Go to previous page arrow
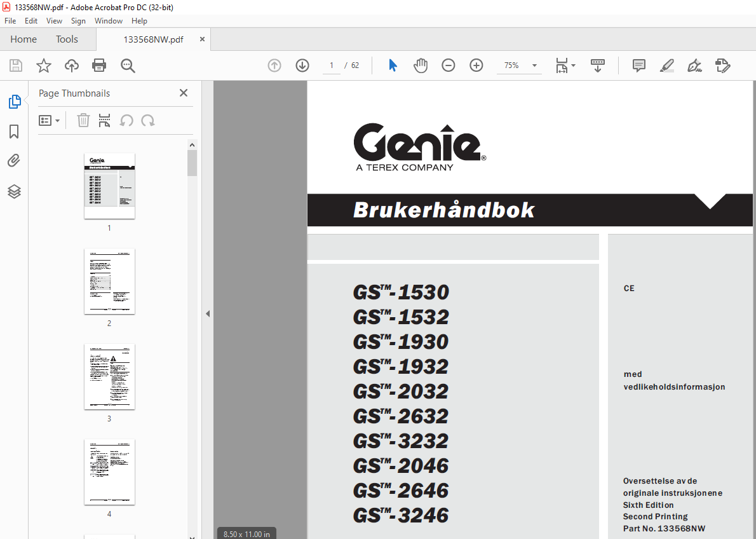The height and width of the screenshot is (539, 756). pos(274,65)
